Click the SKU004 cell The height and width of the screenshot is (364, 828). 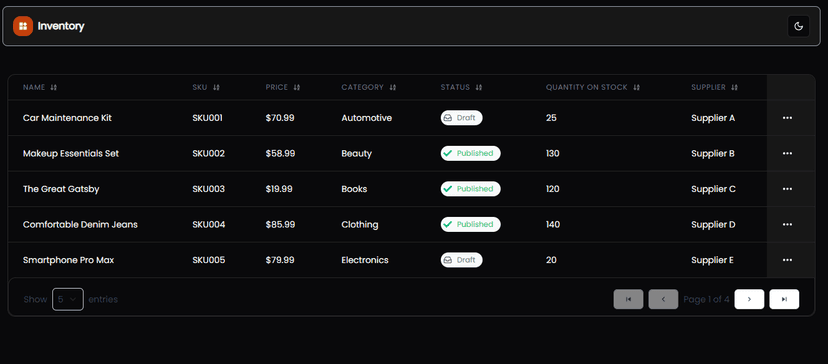point(209,225)
